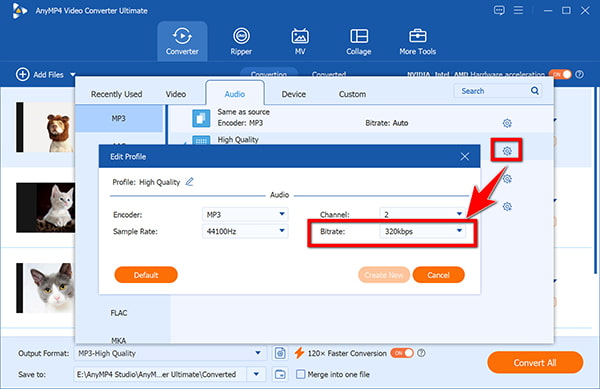
Task: Click the output format settings icon
Action: [280, 353]
